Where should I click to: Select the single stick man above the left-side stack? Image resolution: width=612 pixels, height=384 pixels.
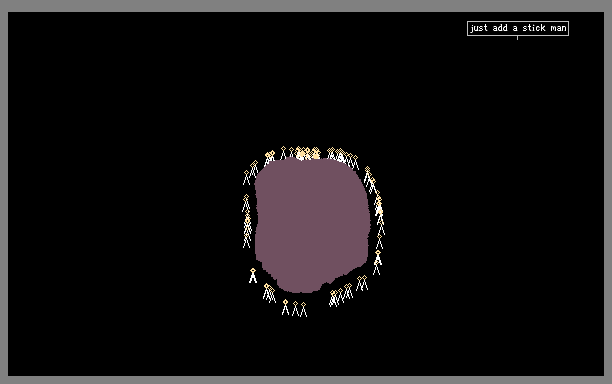pyautogui.click(x=246, y=203)
